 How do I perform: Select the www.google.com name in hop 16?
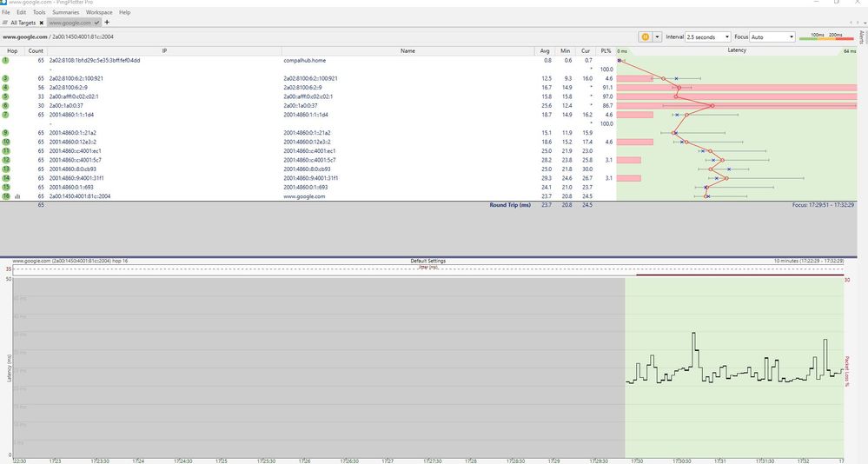(x=304, y=196)
